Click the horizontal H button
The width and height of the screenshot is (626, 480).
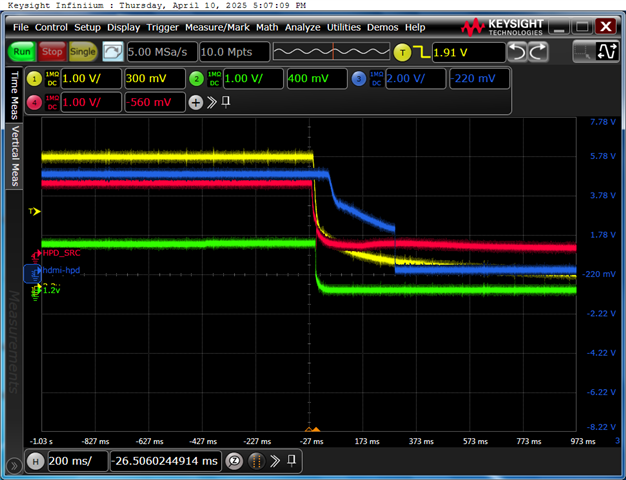click(35, 462)
